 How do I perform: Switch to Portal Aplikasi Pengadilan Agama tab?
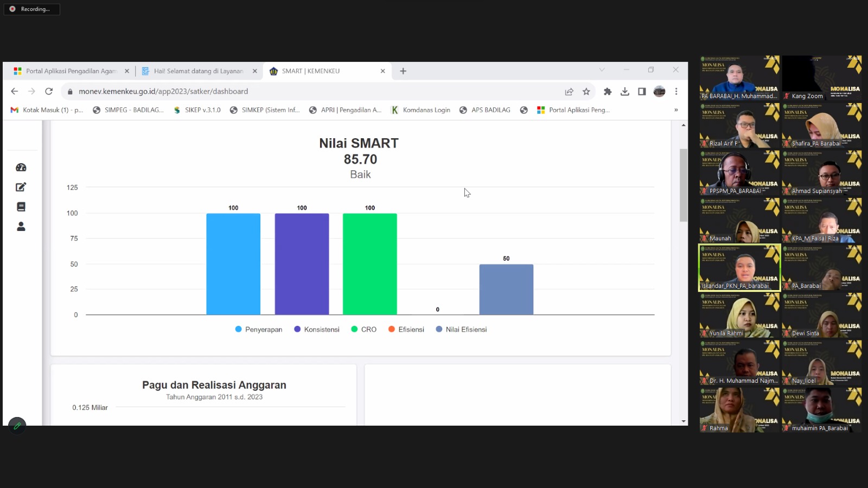pyautogui.click(x=71, y=71)
